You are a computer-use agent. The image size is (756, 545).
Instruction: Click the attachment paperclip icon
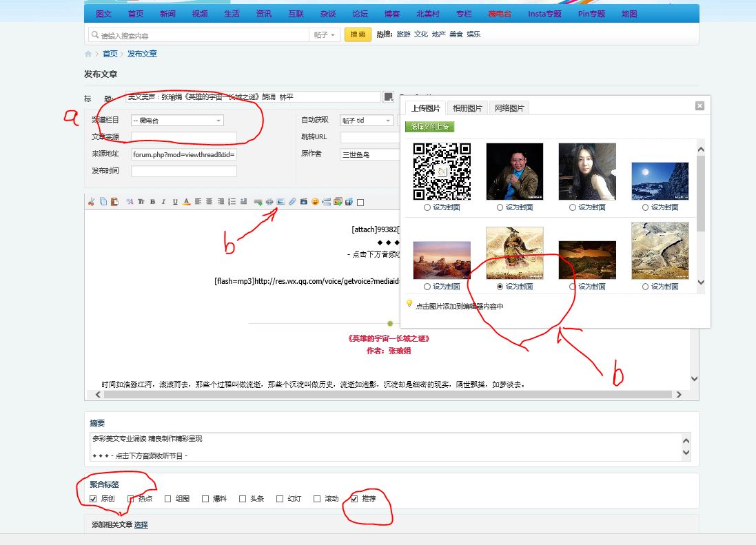click(292, 202)
